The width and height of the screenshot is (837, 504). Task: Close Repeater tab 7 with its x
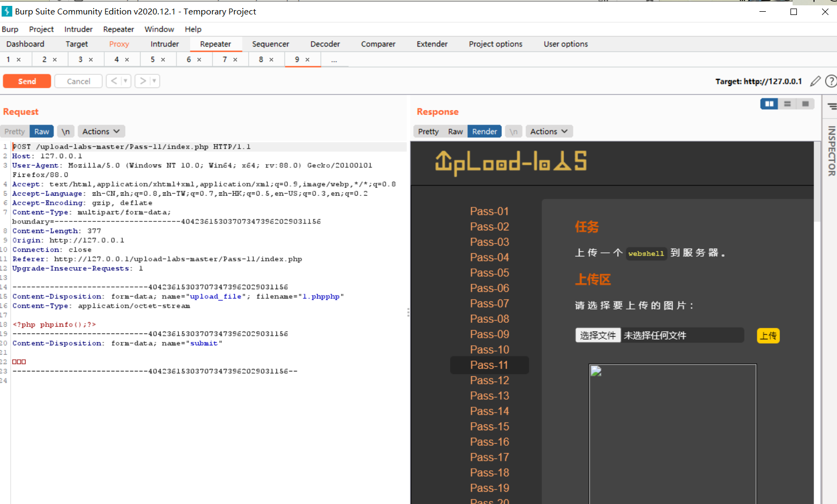click(x=235, y=60)
